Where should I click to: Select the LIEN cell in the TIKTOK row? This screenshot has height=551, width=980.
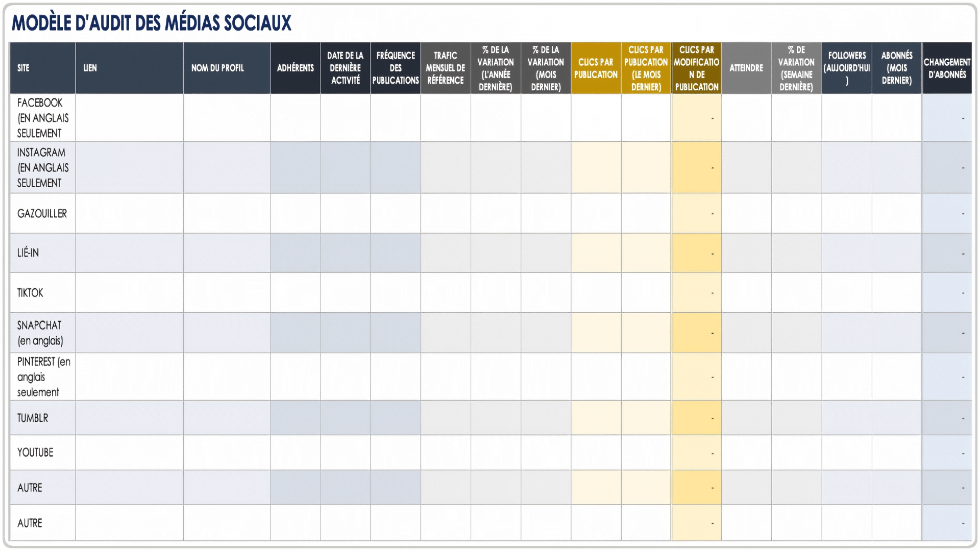[130, 293]
